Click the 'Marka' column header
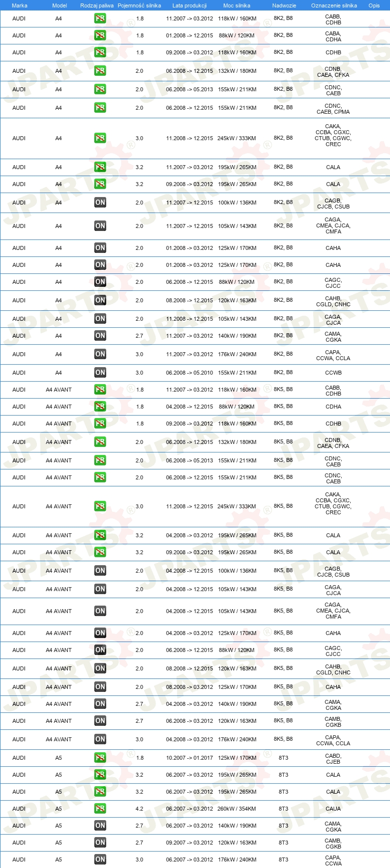This screenshot has height=868, width=390. click(19, 5)
